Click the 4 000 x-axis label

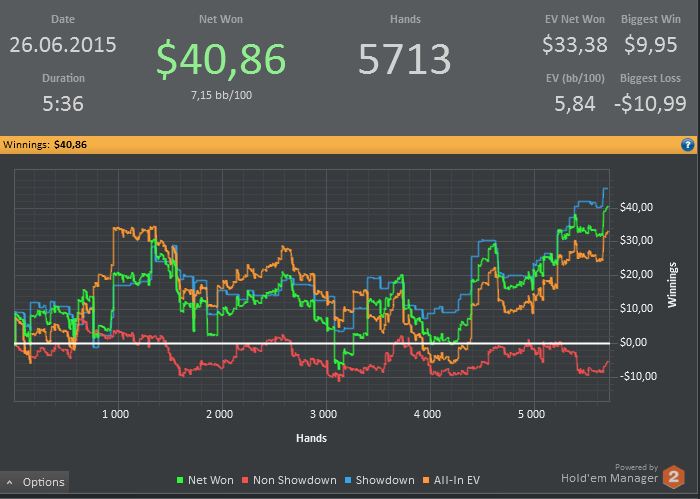[427, 414]
